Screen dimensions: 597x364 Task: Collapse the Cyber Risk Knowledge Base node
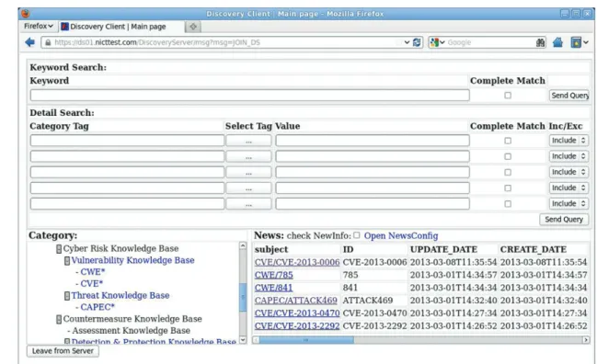point(59,249)
